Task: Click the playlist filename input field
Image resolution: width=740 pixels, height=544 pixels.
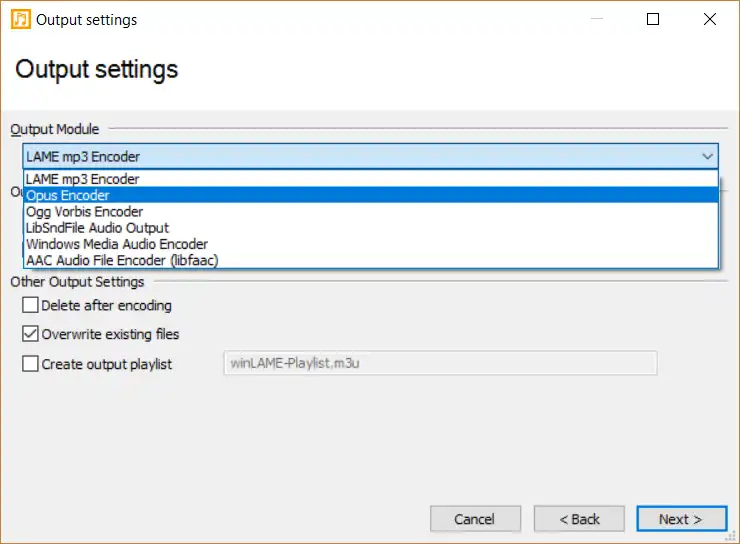Action: point(438,363)
